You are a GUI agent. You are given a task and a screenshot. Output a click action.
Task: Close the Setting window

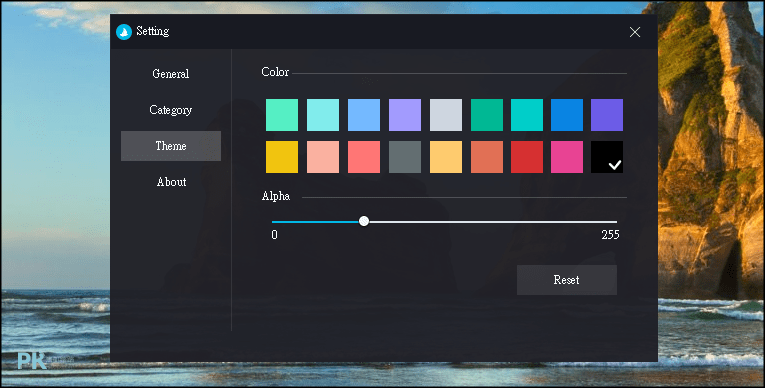click(635, 32)
